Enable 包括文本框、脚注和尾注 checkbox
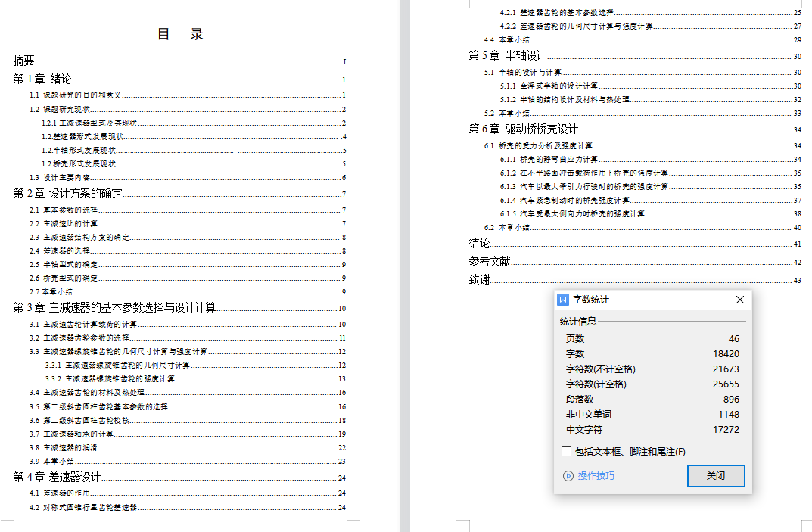 click(x=567, y=452)
